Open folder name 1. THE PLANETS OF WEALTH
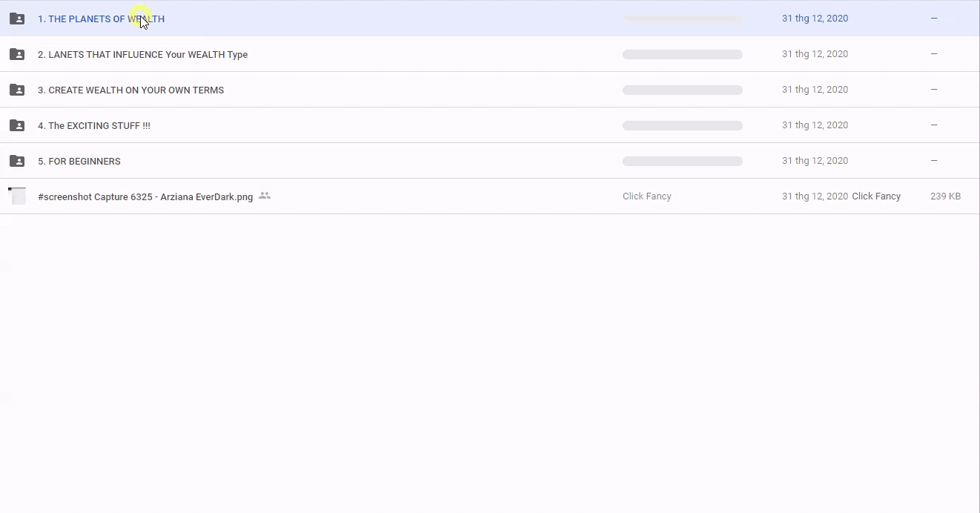 [101, 19]
